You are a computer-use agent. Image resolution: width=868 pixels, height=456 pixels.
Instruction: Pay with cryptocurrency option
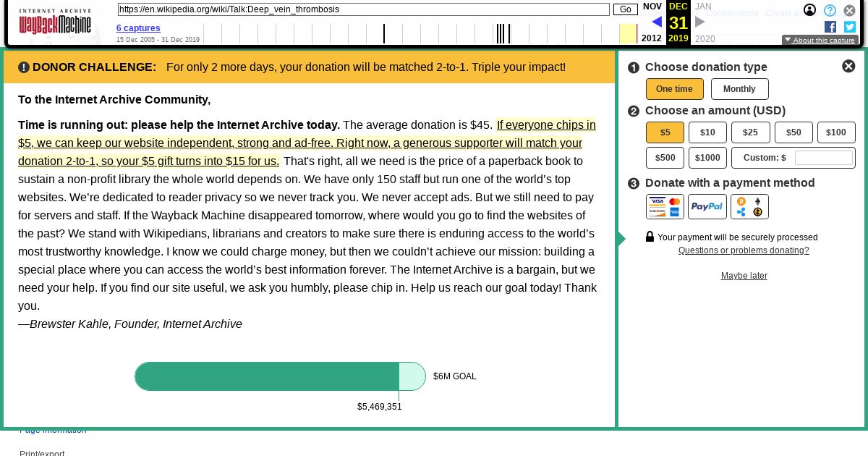tap(749, 206)
